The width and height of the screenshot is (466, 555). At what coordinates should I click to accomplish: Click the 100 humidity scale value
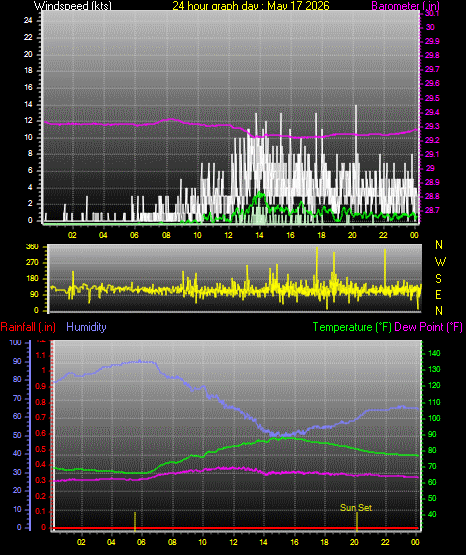pos(15,342)
